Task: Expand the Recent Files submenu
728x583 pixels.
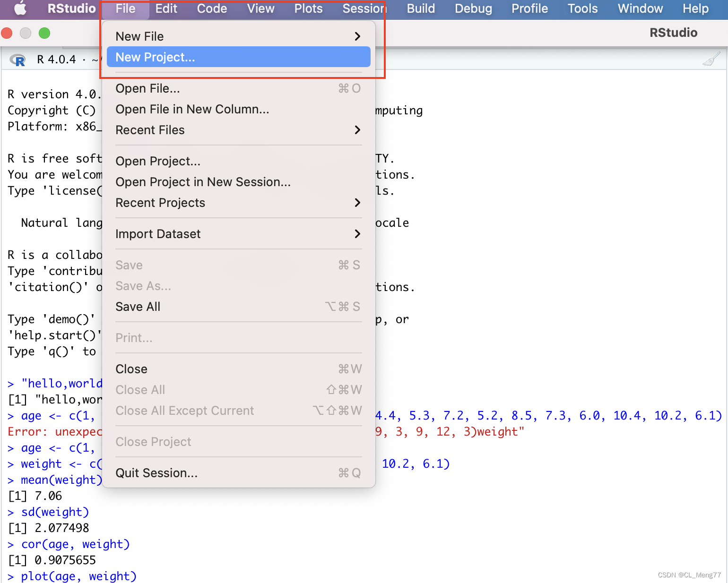Action: (x=239, y=130)
